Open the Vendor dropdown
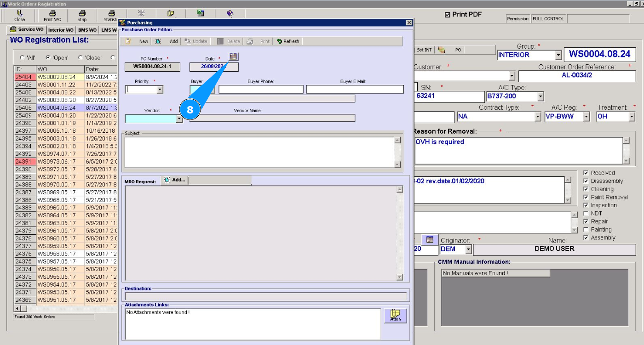The width and height of the screenshot is (644, 345). (x=179, y=119)
